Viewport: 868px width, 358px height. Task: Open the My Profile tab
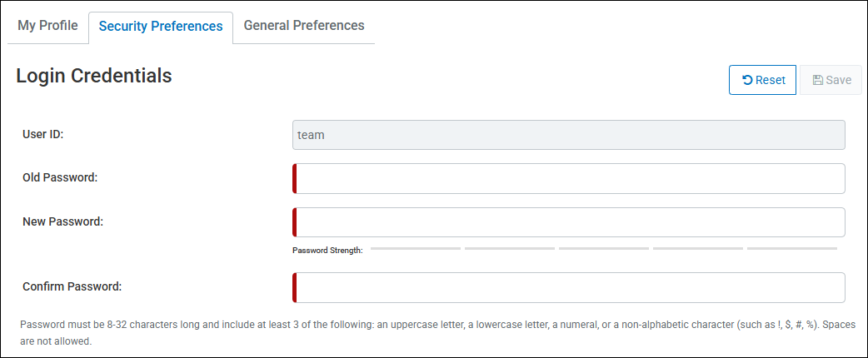pyautogui.click(x=47, y=26)
